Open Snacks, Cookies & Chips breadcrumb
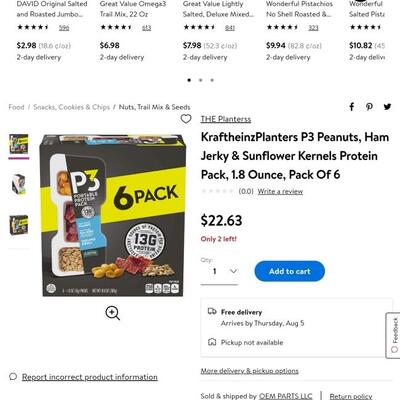This screenshot has width=400, height=400. [x=71, y=107]
